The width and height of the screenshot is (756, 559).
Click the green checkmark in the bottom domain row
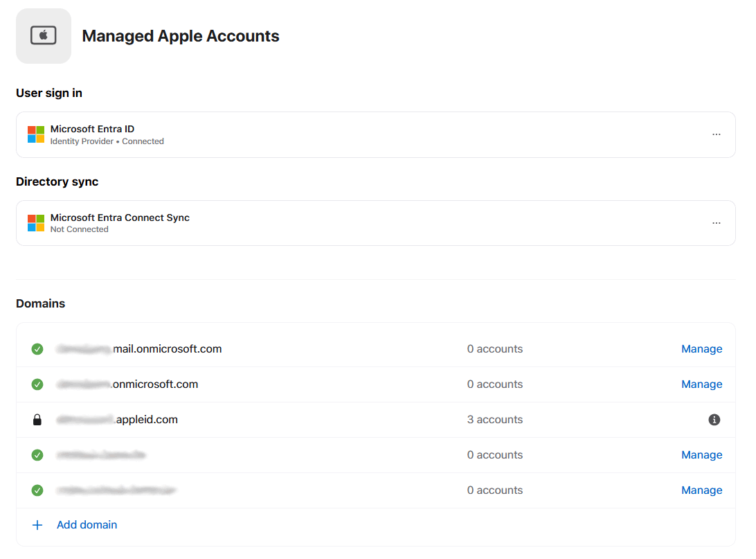37,490
